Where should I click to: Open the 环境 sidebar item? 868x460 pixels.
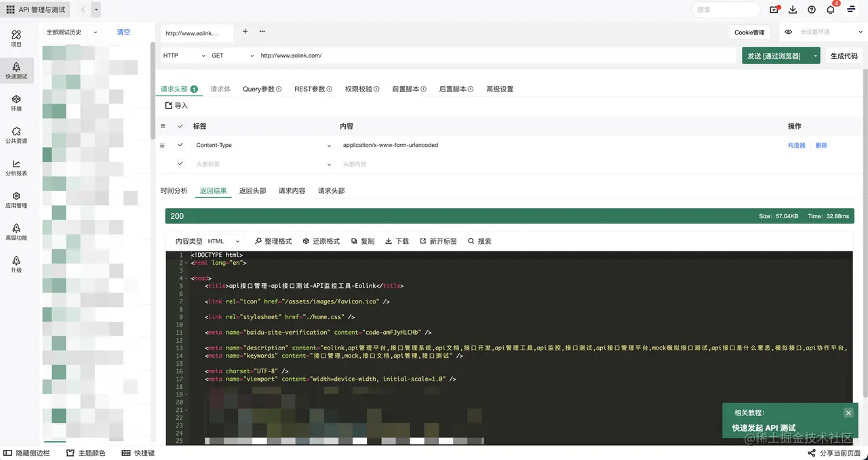[16, 103]
